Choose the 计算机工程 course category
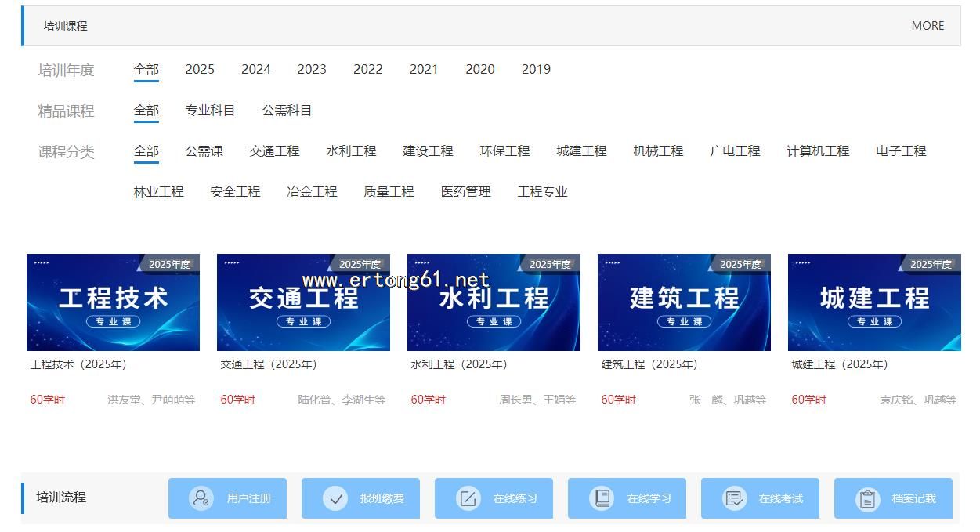The height and width of the screenshot is (532, 980). (818, 150)
